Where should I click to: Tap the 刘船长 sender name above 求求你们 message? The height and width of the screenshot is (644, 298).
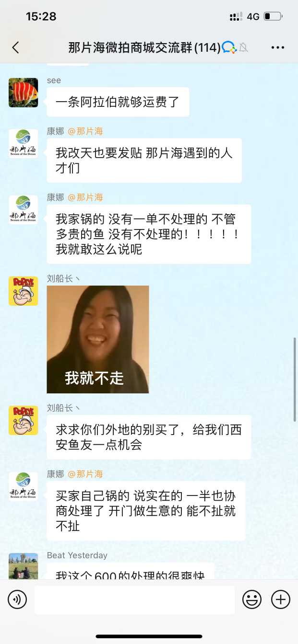tap(60, 408)
